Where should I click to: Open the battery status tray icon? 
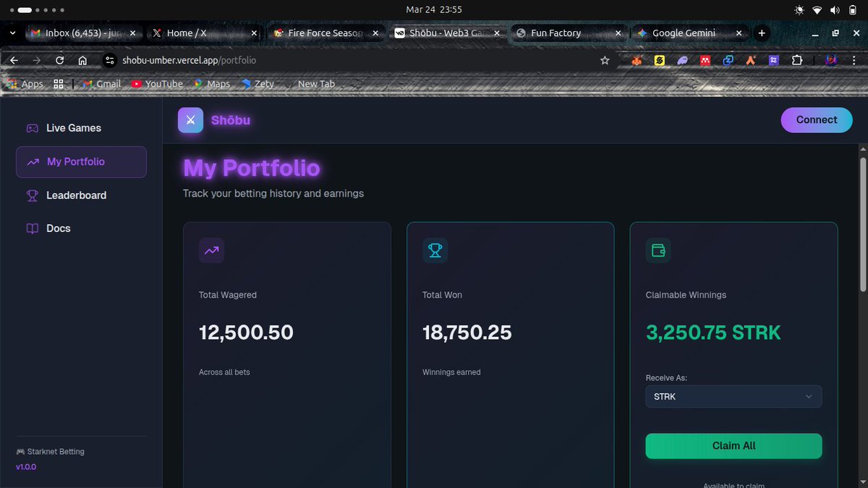click(852, 10)
